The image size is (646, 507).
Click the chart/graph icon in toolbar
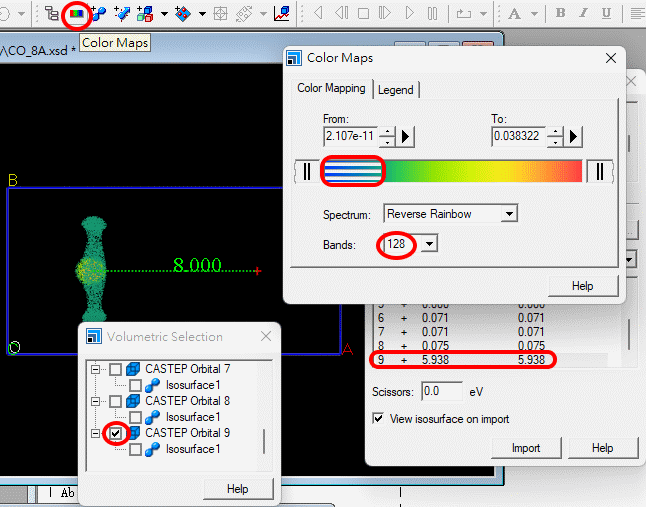[x=282, y=14]
